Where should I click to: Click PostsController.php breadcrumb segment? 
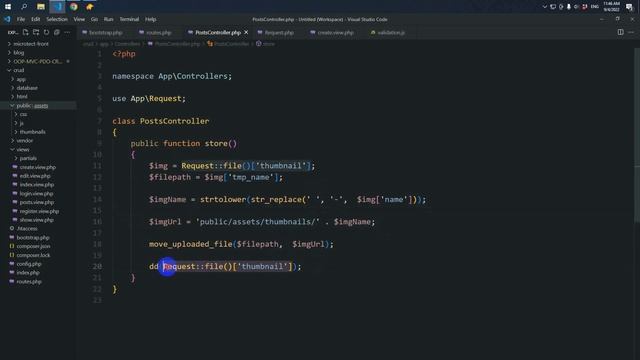click(177, 44)
